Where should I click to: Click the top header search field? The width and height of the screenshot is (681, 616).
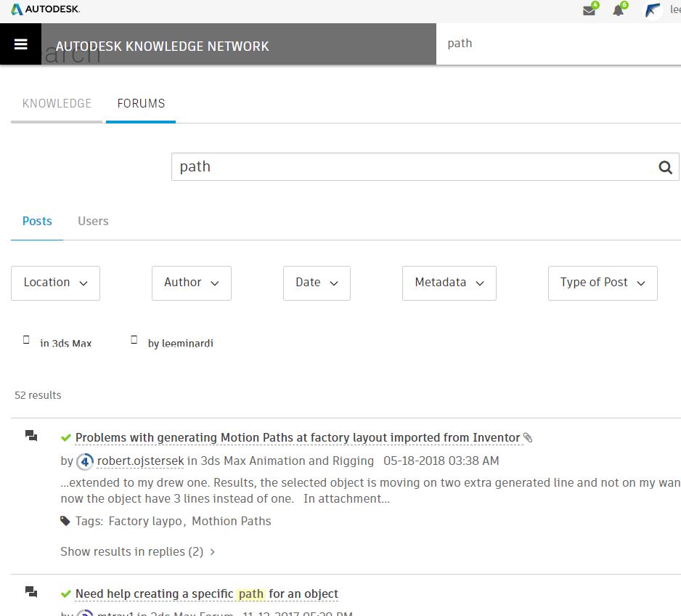(x=558, y=44)
